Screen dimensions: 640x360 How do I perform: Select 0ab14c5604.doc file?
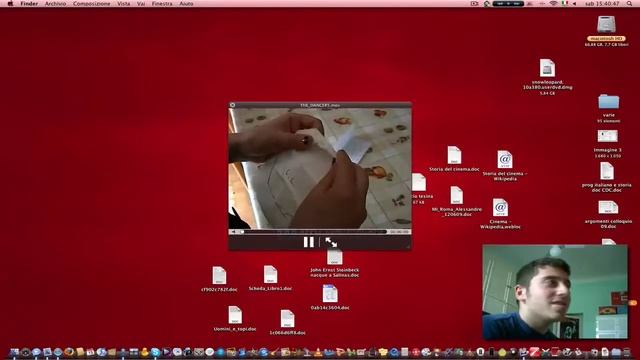point(330,294)
